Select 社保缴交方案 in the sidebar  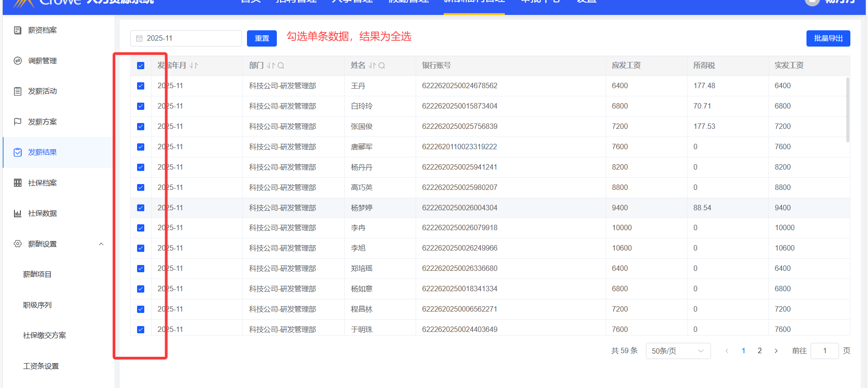(44, 336)
